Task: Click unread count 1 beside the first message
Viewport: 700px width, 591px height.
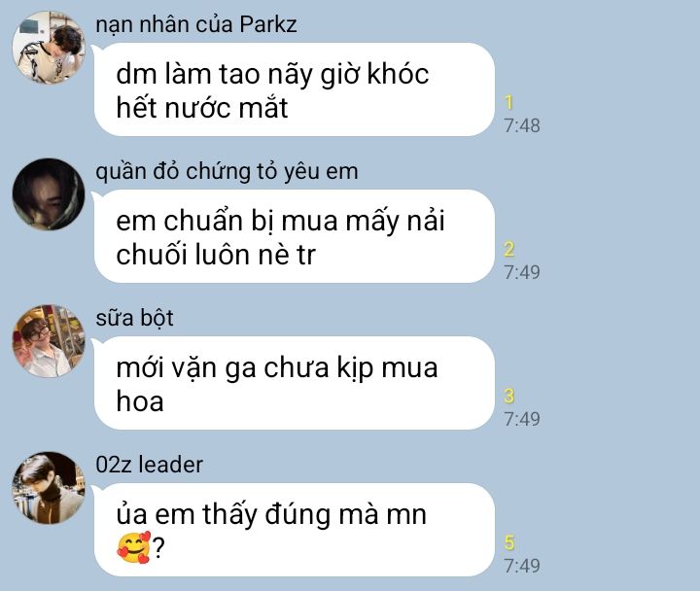Action: (508, 103)
